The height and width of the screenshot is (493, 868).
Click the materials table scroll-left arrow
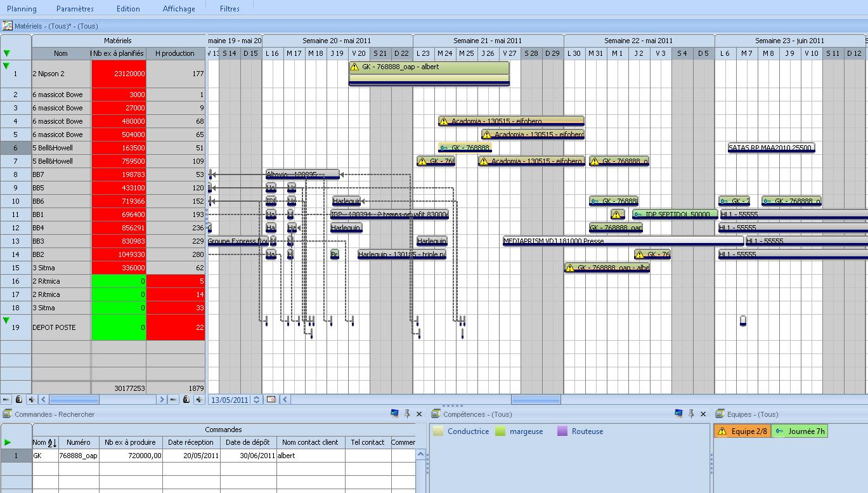click(43, 400)
